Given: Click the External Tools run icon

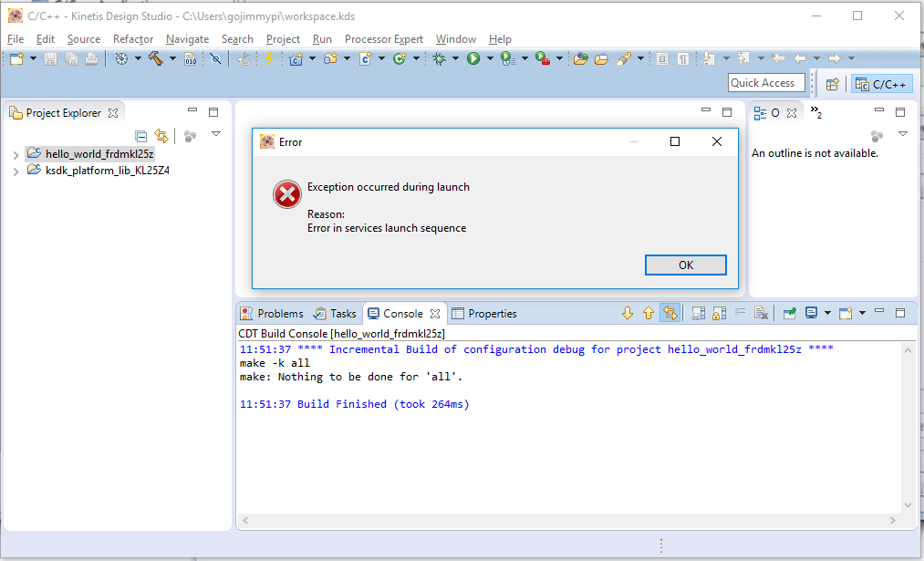Looking at the screenshot, I should click(543, 58).
